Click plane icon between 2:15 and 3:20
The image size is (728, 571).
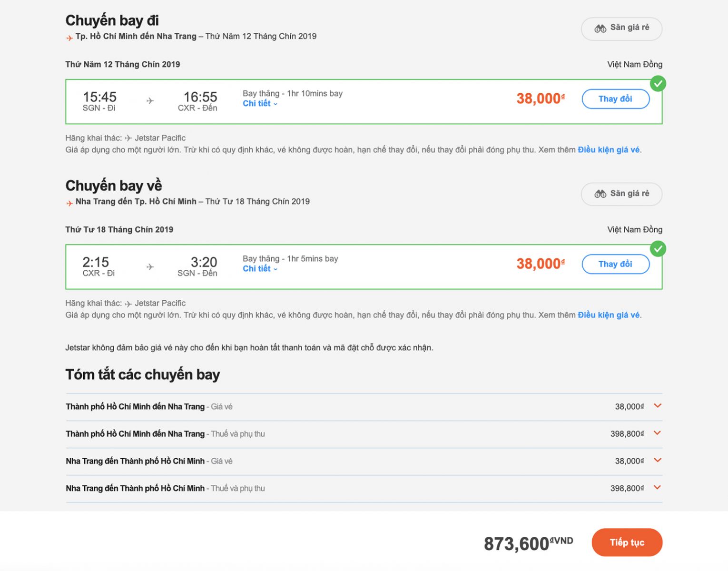click(x=150, y=267)
